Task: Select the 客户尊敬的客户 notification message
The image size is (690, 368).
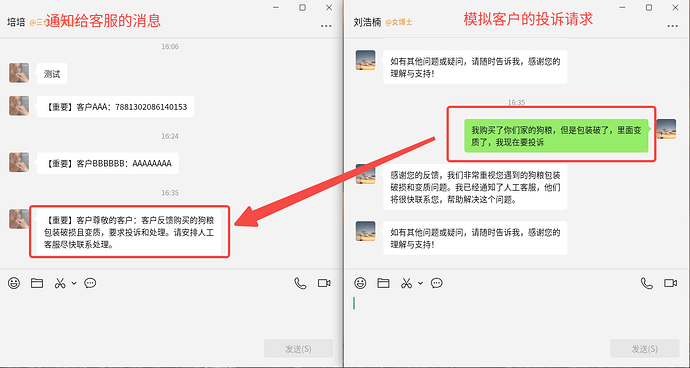Action: (129, 232)
